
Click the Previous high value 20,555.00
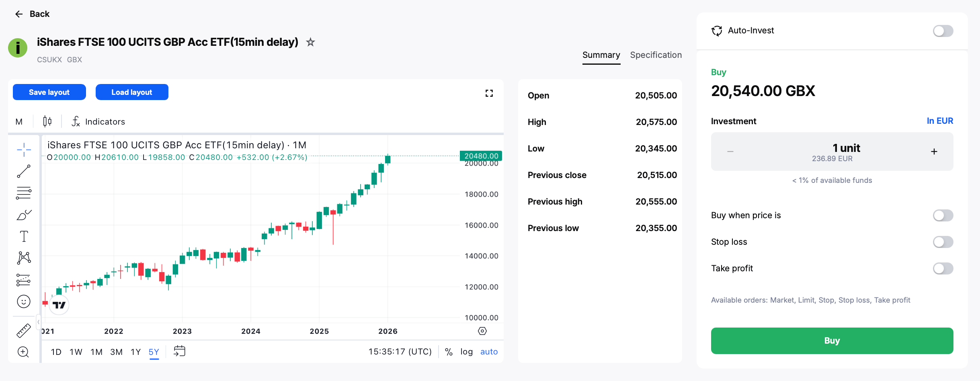tap(656, 202)
